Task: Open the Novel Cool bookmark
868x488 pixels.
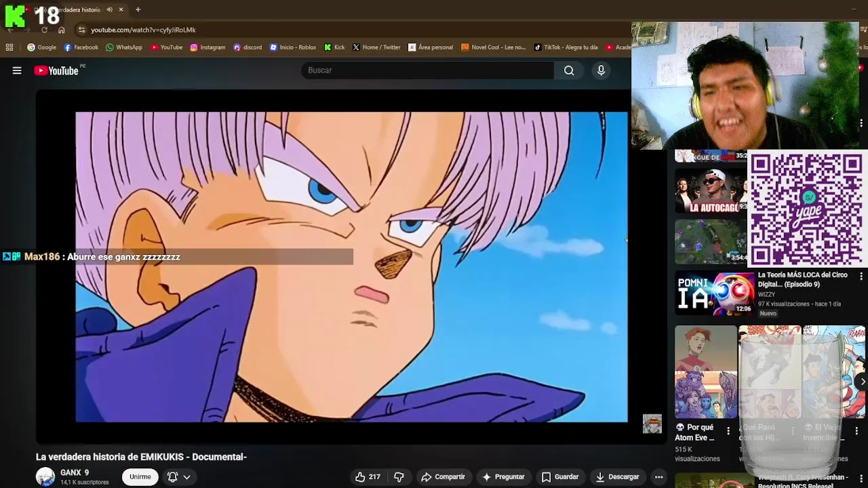Action: pos(494,47)
